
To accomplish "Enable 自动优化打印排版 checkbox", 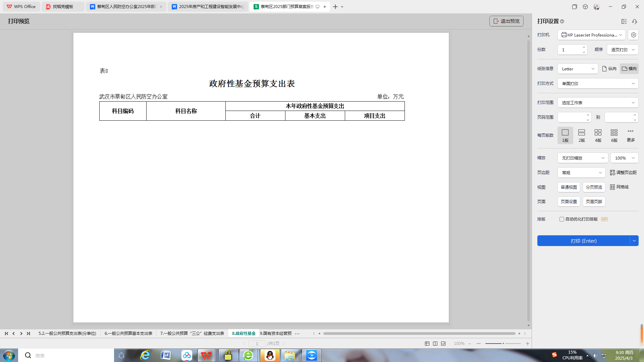I will pyautogui.click(x=562, y=219).
